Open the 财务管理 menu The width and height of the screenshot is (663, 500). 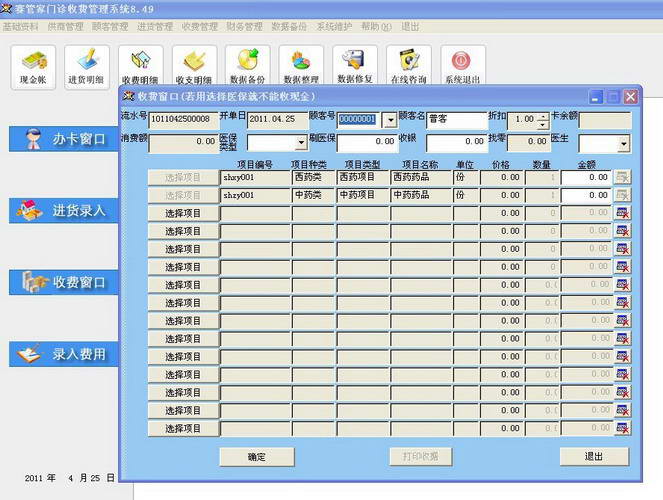(244, 27)
